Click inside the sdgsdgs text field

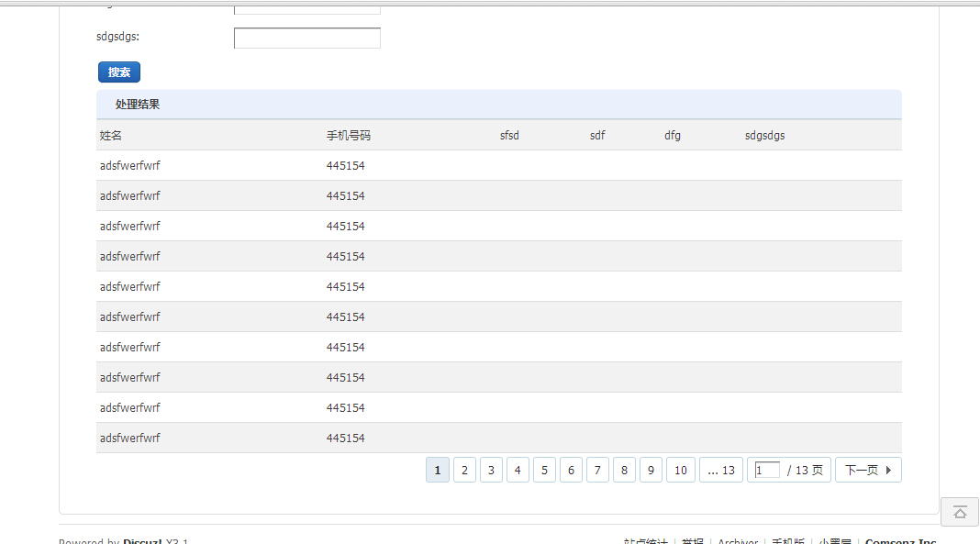[x=306, y=38]
